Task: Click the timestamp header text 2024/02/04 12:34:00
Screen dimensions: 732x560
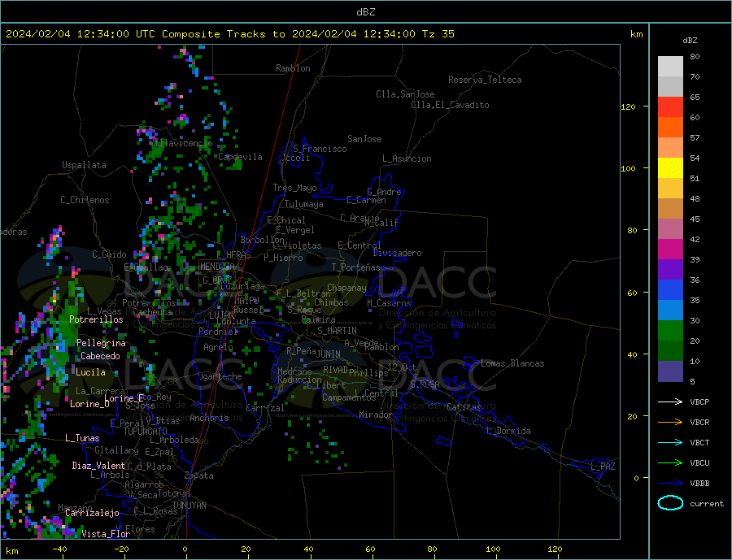Action: click(68, 34)
